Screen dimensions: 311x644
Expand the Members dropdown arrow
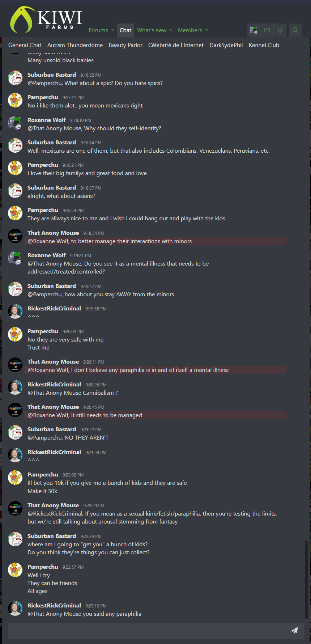206,30
